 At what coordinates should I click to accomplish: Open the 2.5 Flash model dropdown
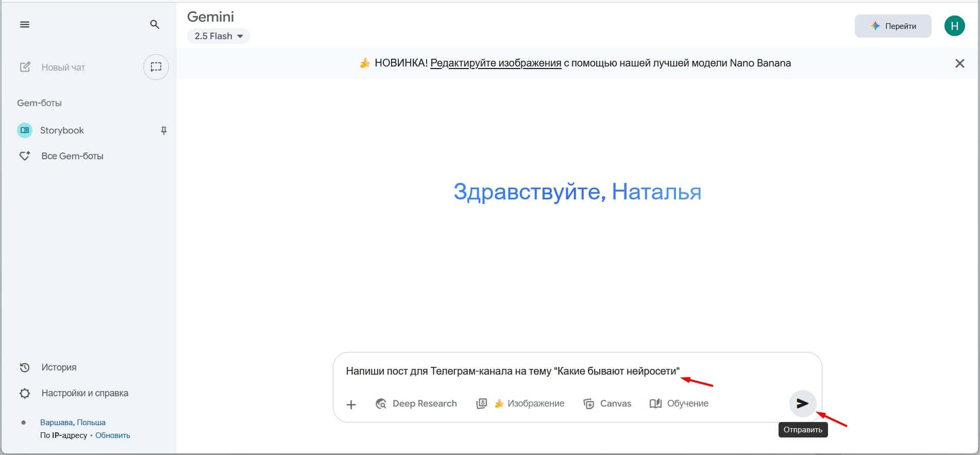coord(218,36)
